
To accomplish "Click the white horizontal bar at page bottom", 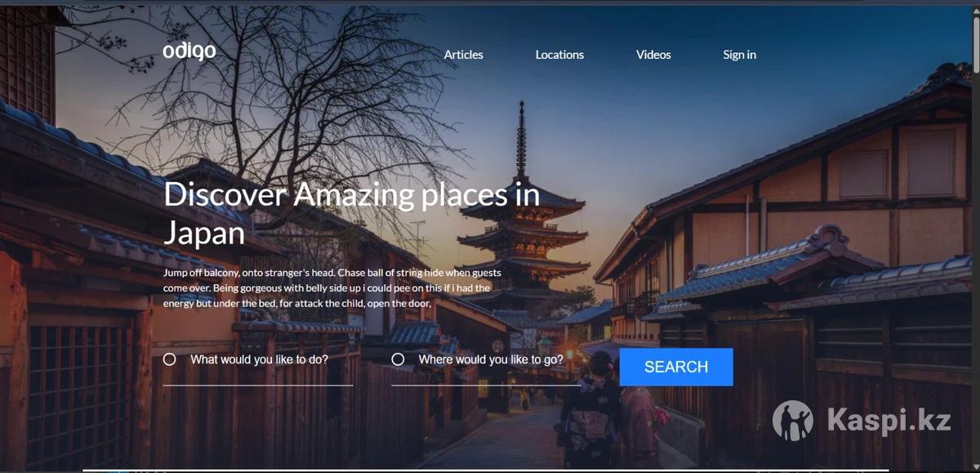I will (x=490, y=470).
